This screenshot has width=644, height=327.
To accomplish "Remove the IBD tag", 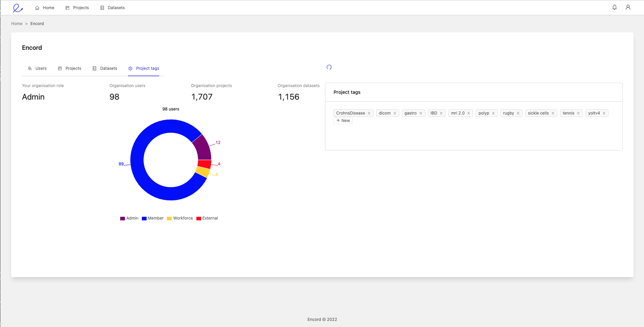I will point(441,113).
